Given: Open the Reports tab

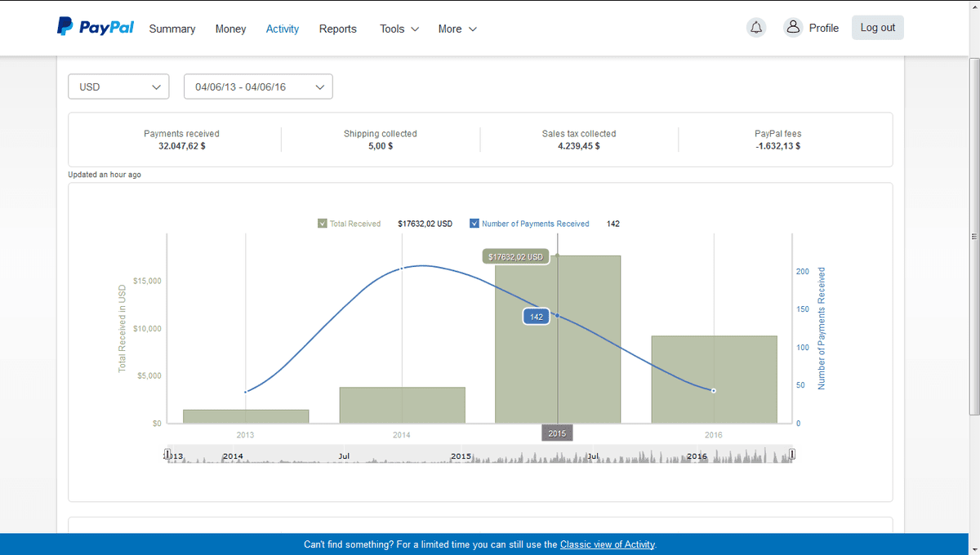Looking at the screenshot, I should 337,29.
